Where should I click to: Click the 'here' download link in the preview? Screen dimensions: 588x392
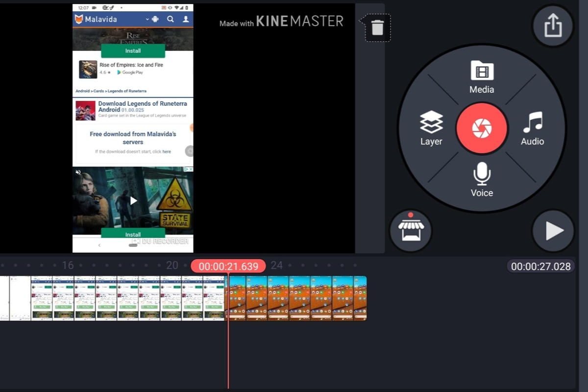[166, 151]
